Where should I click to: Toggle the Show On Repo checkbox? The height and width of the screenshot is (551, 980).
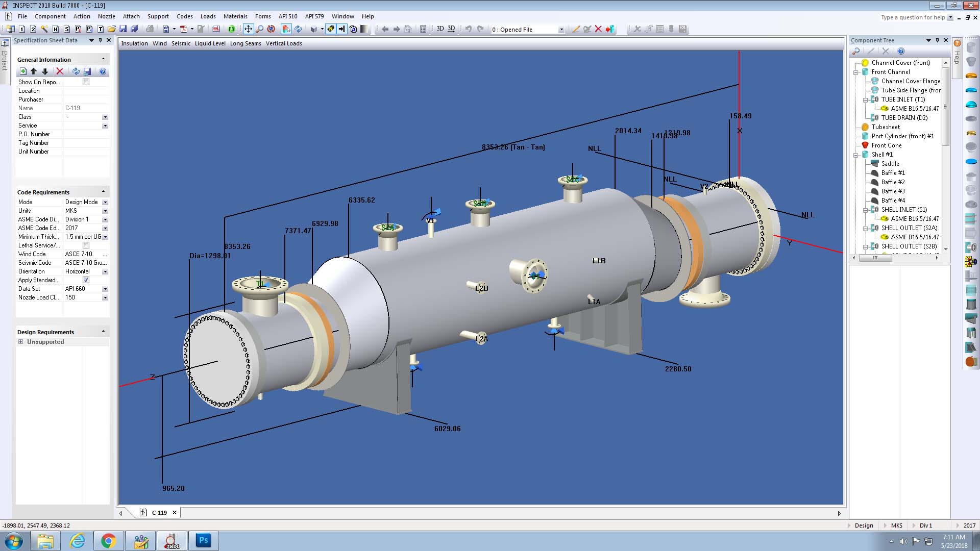pyautogui.click(x=85, y=82)
